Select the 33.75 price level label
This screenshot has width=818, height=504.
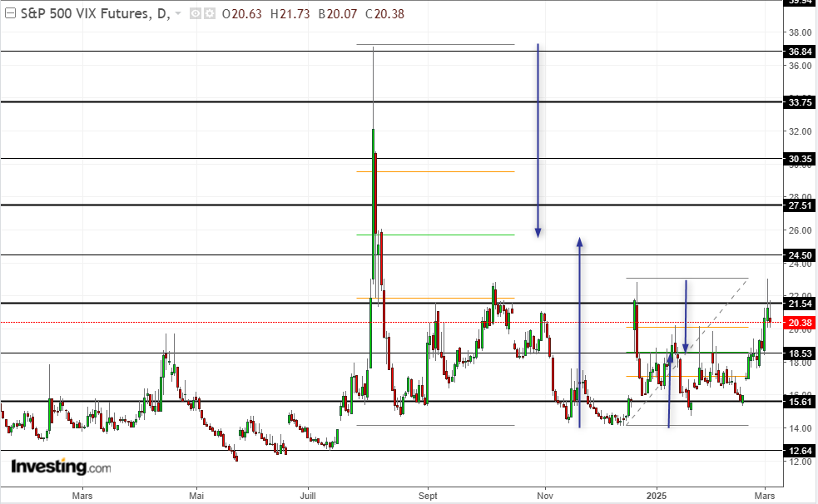(x=800, y=102)
